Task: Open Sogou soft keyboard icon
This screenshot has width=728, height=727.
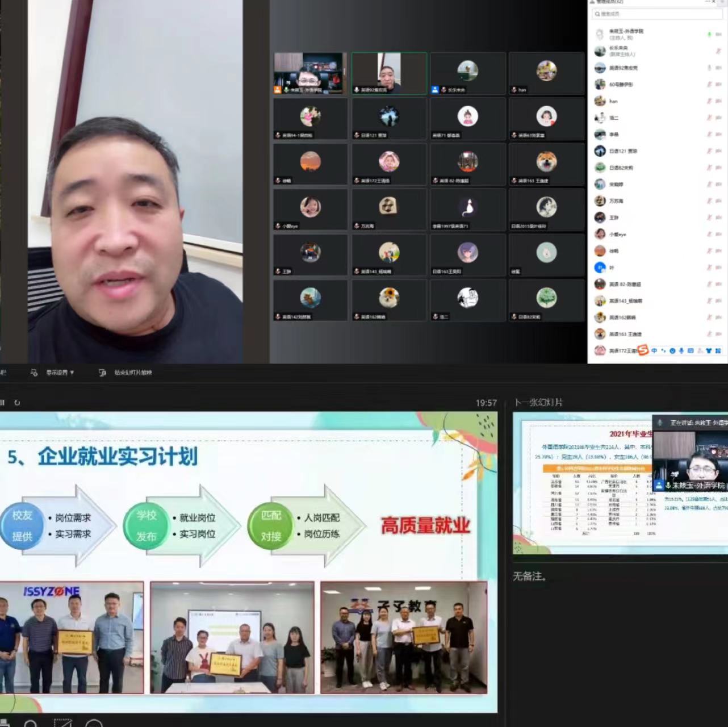Action: [x=691, y=351]
